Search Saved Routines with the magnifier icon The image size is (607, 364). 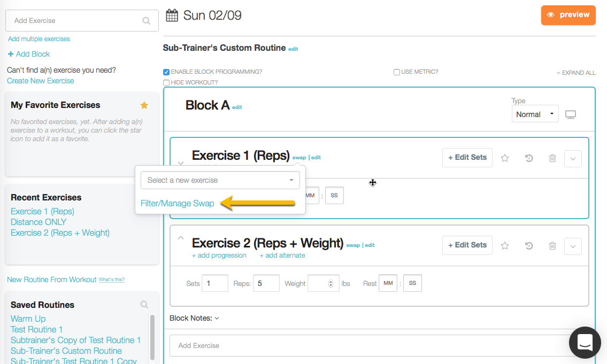[x=144, y=305]
